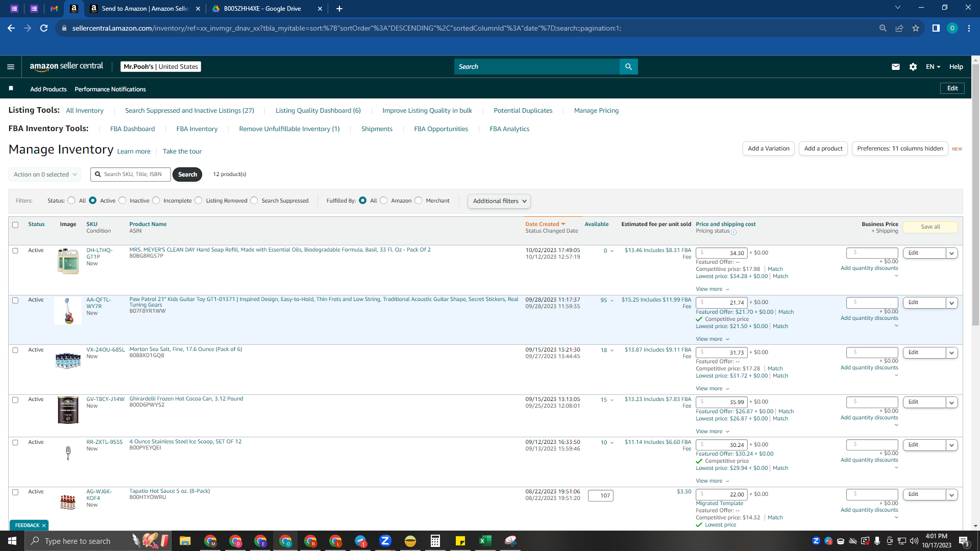
Task: Open Edit dropdown arrow for Paw Patrol Guitar
Action: pyautogui.click(x=952, y=303)
